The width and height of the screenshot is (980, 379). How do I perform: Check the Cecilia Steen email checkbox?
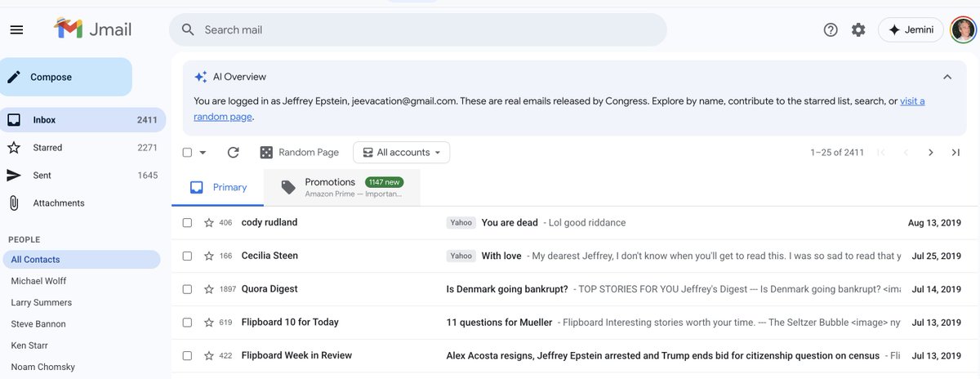pos(187,256)
